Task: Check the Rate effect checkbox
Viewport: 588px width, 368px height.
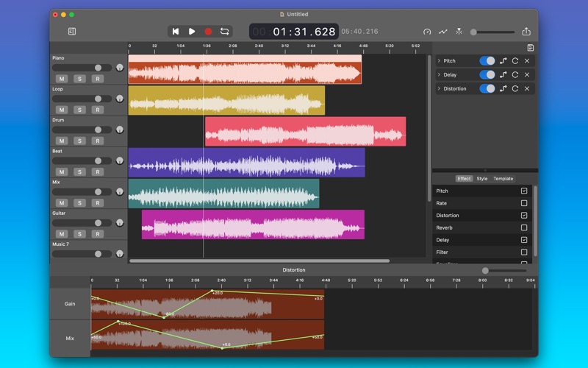Action: 524,203
